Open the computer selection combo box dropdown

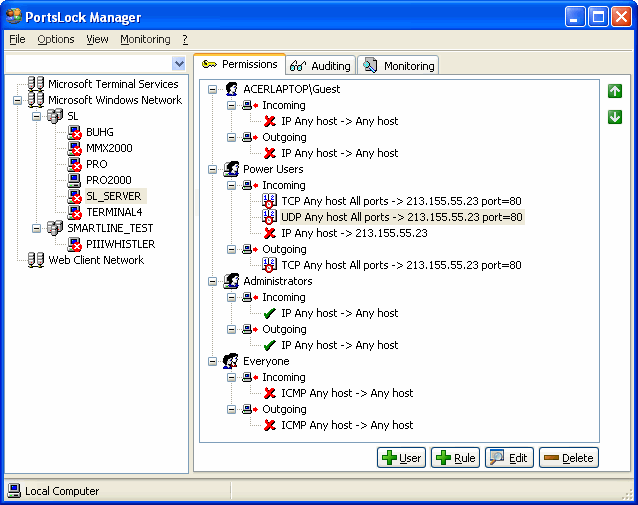pyautogui.click(x=179, y=63)
